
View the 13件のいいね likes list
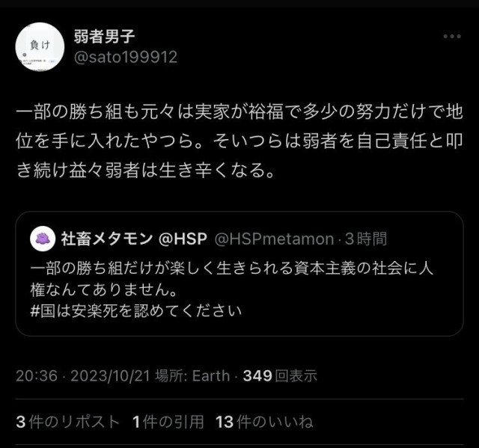click(264, 422)
